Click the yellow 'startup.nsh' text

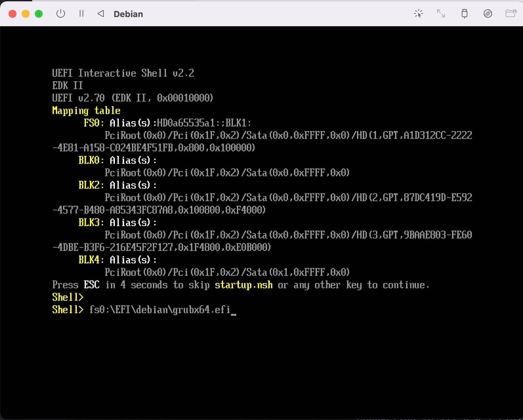pyautogui.click(x=244, y=285)
